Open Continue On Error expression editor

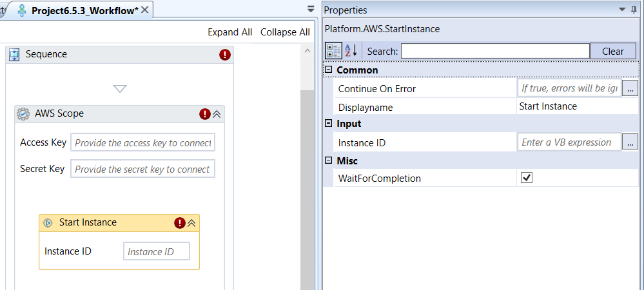630,88
